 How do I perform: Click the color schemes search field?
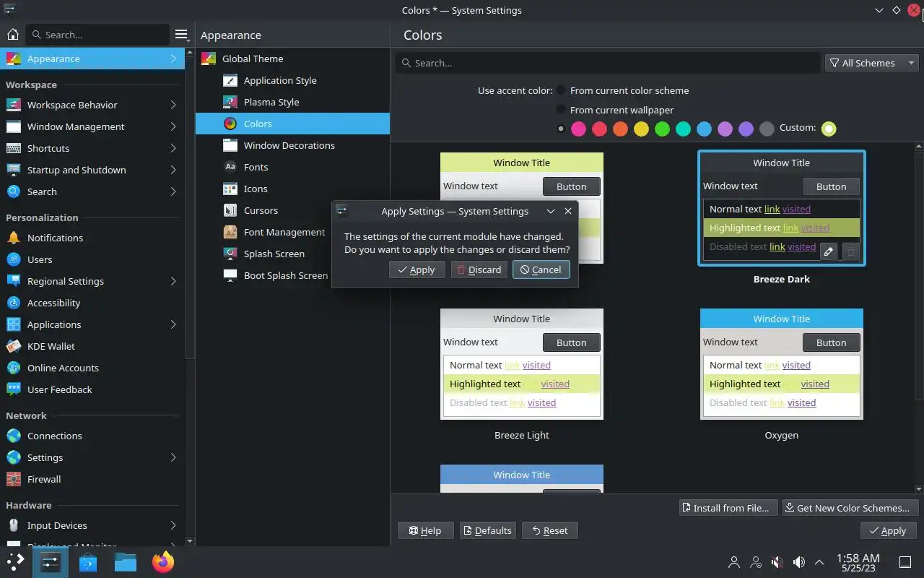[x=608, y=63]
